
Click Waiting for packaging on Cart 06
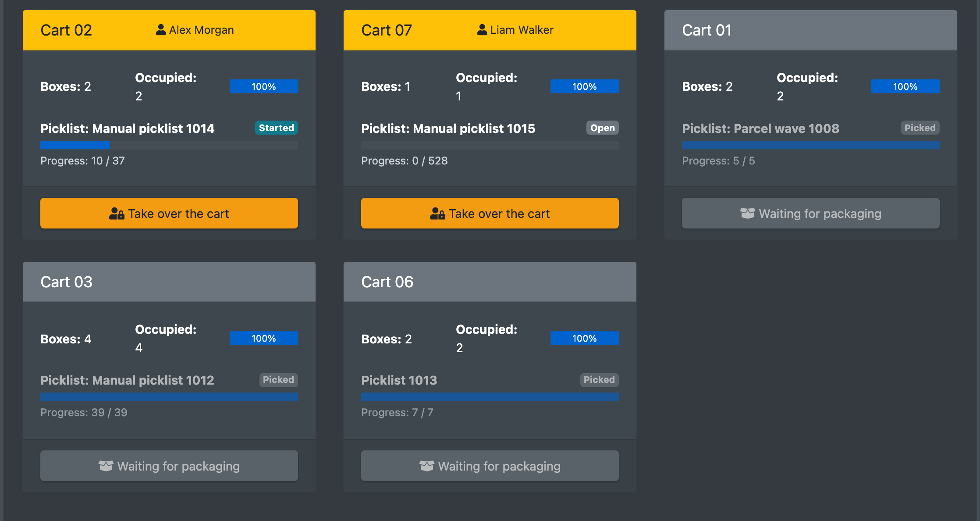[490, 466]
